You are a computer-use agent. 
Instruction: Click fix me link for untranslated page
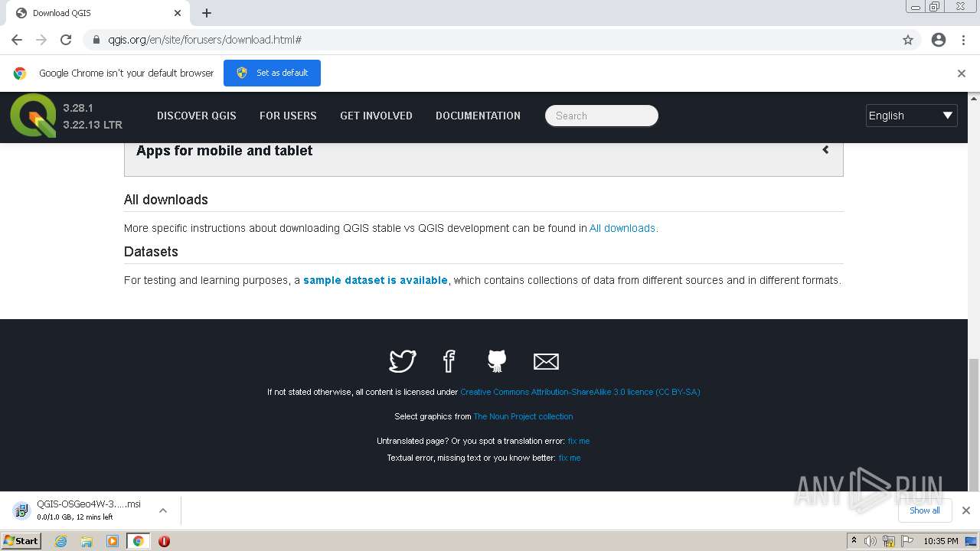(x=579, y=441)
